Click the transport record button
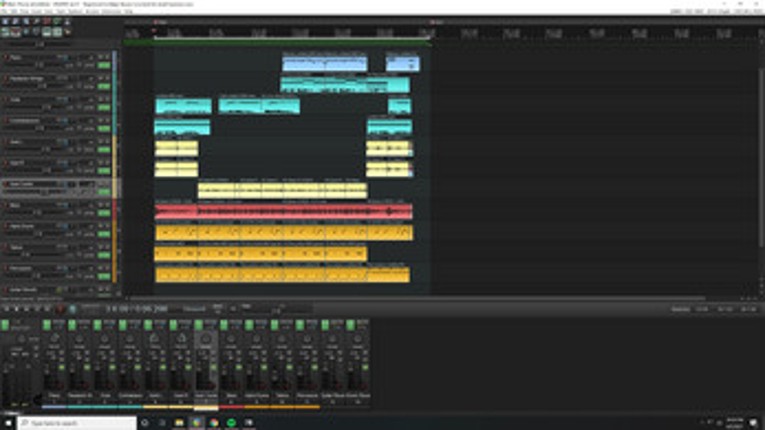765x430 pixels. [60, 309]
